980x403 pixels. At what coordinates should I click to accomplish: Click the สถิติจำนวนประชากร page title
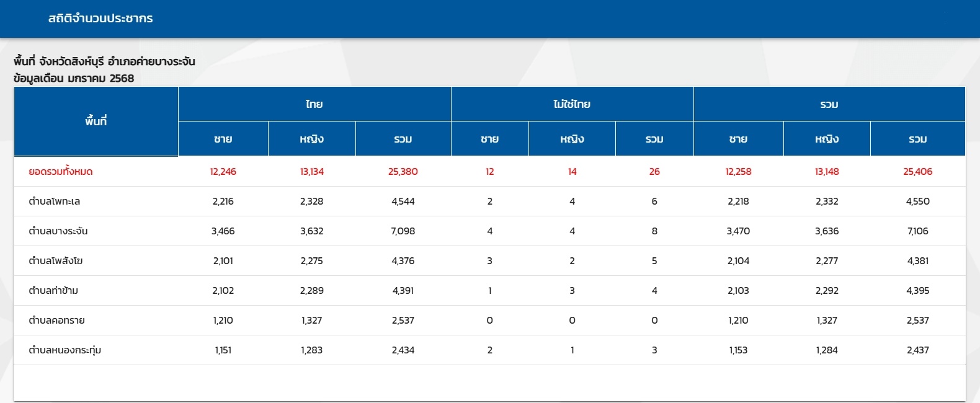(x=100, y=19)
